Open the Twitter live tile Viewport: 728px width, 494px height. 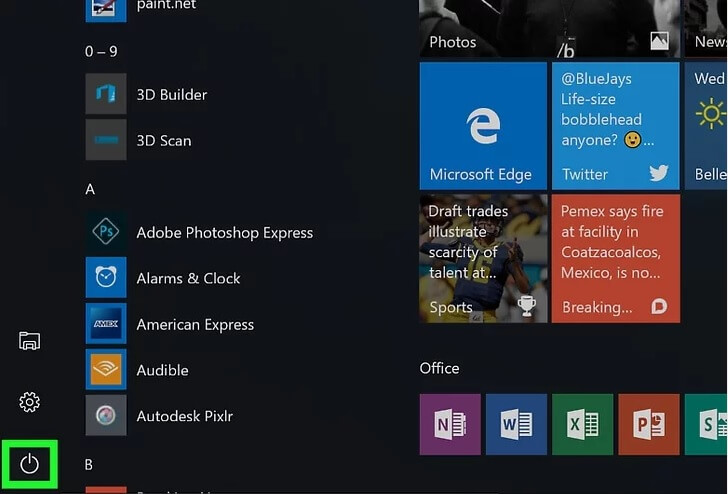click(x=616, y=126)
